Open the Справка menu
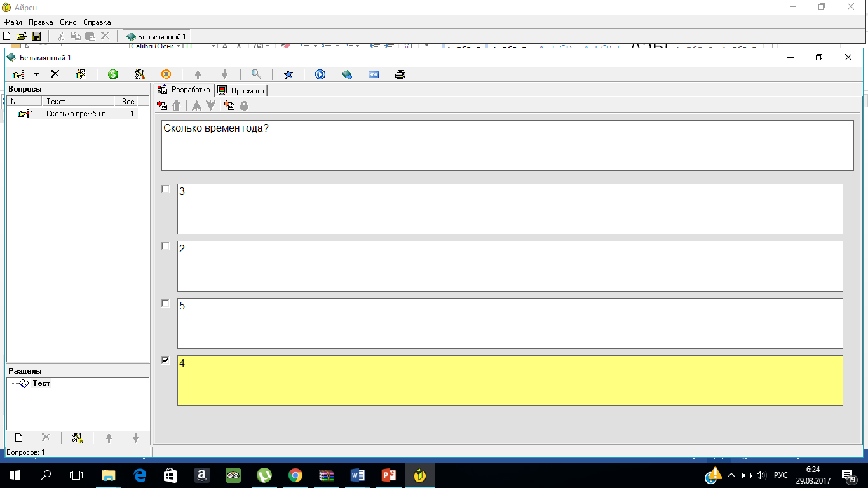 pyautogui.click(x=97, y=22)
